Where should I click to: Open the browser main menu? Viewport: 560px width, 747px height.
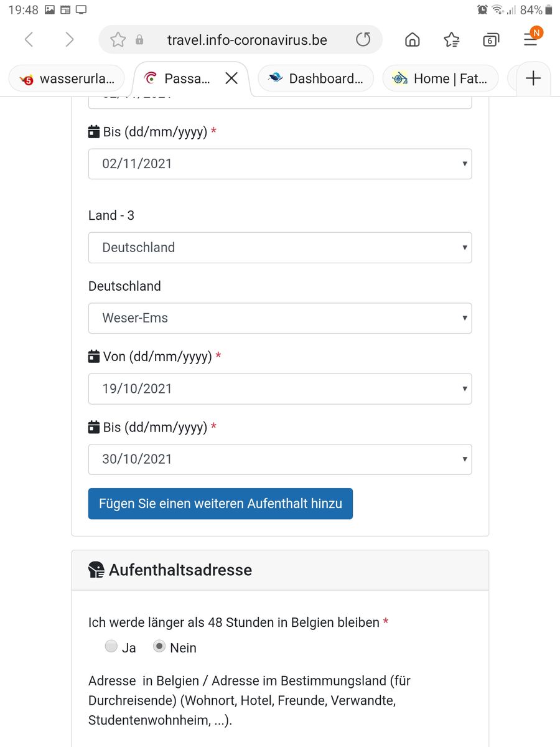530,39
